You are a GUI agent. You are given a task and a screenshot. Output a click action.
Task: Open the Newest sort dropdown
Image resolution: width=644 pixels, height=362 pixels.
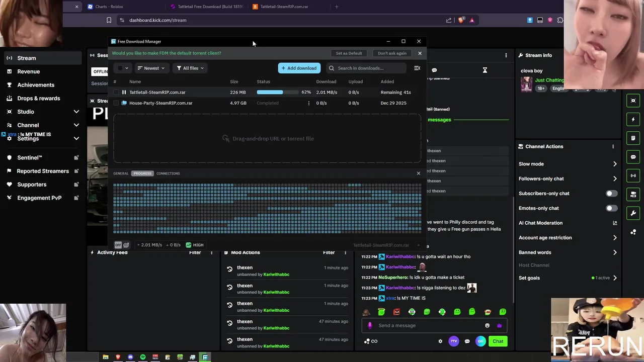(151, 68)
